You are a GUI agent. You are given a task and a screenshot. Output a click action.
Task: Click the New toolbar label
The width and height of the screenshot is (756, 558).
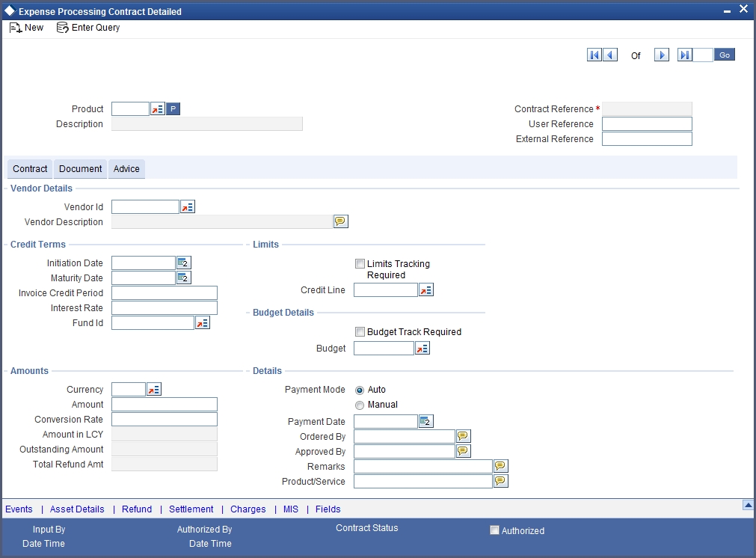click(x=34, y=28)
